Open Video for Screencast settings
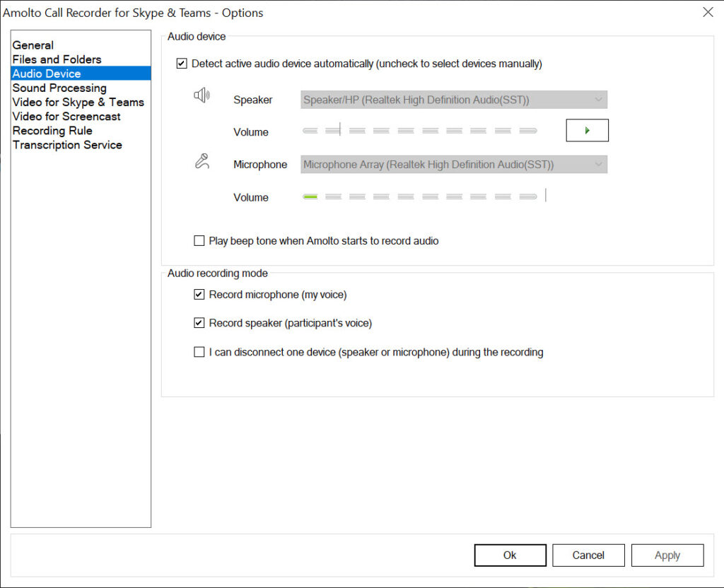 [x=81, y=117]
